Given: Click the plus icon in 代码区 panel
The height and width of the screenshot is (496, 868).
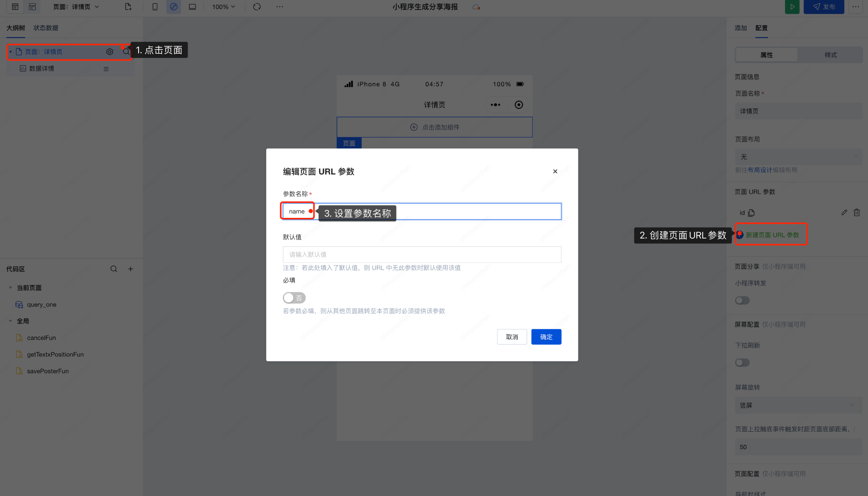Looking at the screenshot, I should 131,269.
